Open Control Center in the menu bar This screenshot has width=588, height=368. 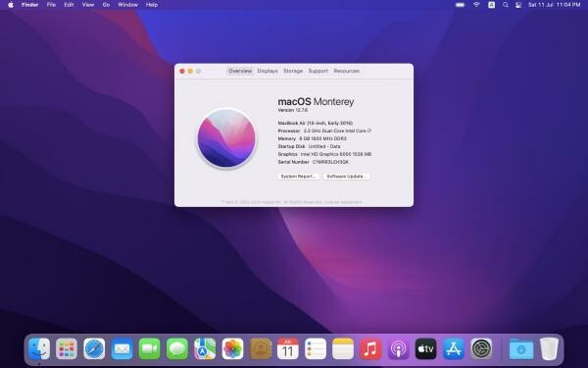pyautogui.click(x=518, y=5)
